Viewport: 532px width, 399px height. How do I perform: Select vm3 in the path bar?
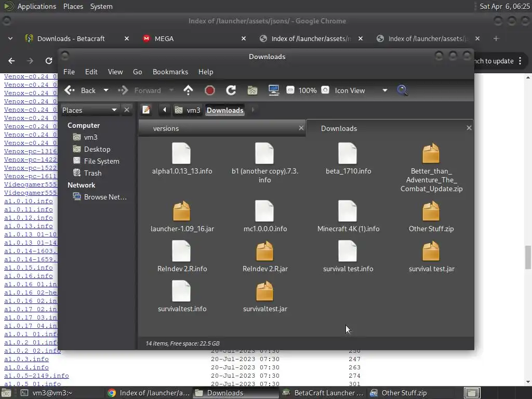(x=188, y=110)
